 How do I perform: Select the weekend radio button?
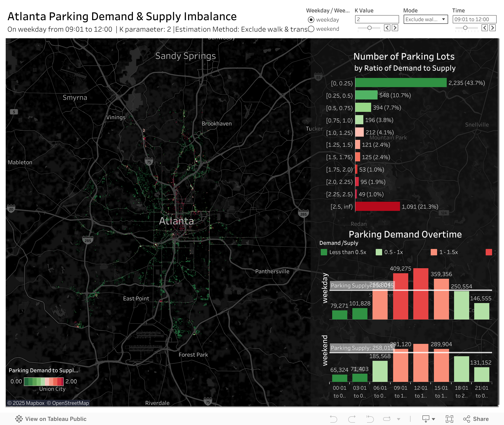[x=311, y=29]
